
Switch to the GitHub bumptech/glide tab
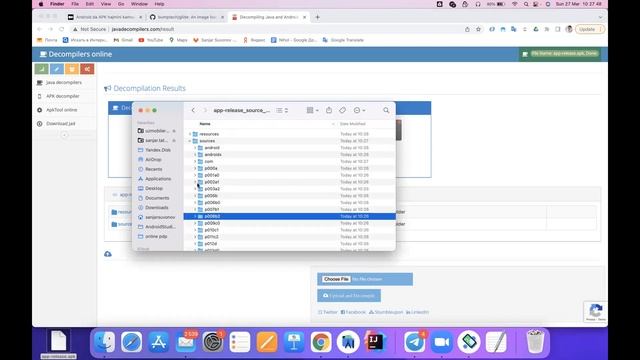pyautogui.click(x=187, y=17)
